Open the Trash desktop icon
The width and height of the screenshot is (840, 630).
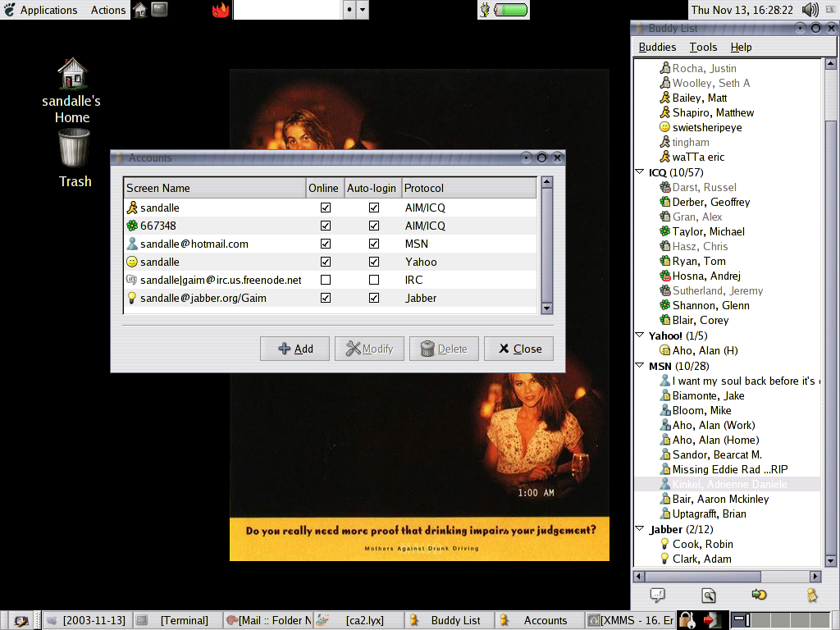74,149
